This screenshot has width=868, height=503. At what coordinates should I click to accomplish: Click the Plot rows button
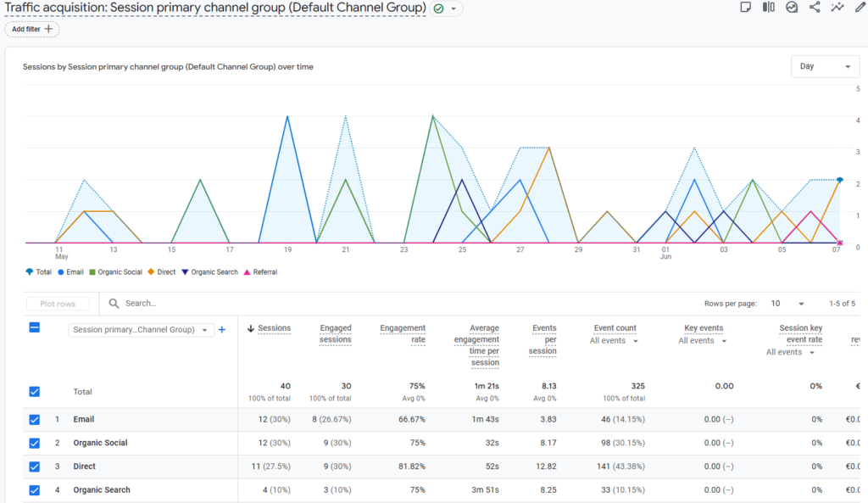(58, 304)
